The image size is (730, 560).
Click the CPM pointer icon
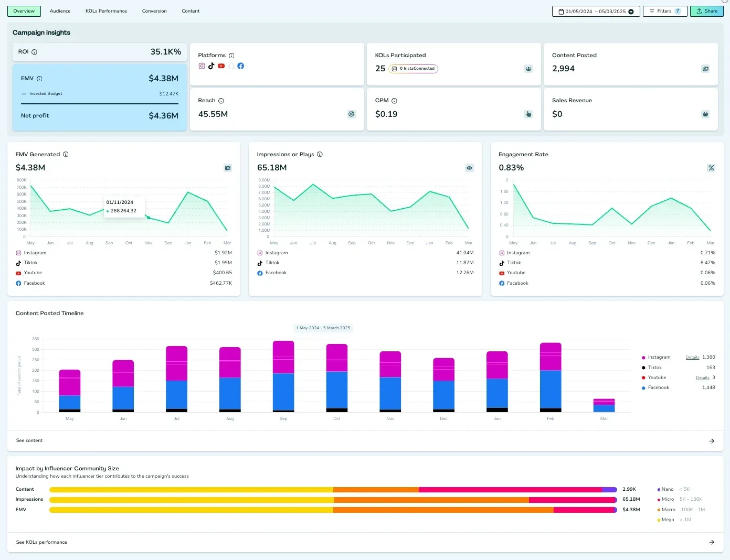point(528,114)
